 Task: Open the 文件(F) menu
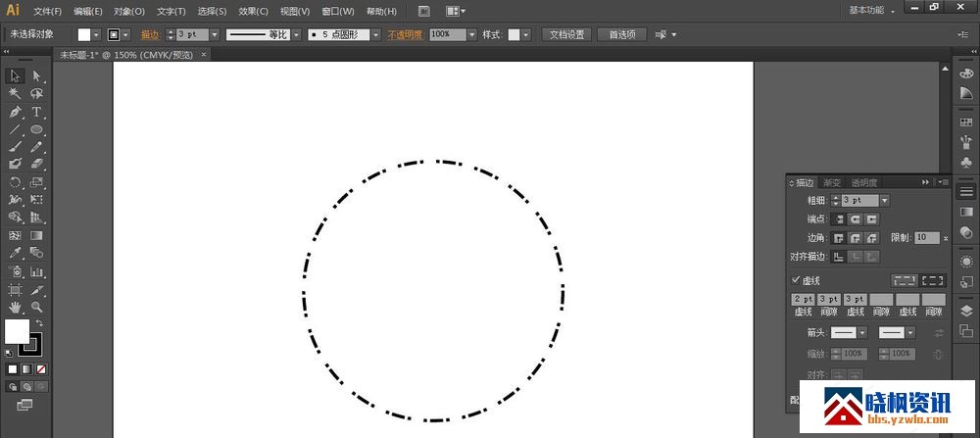pos(47,11)
